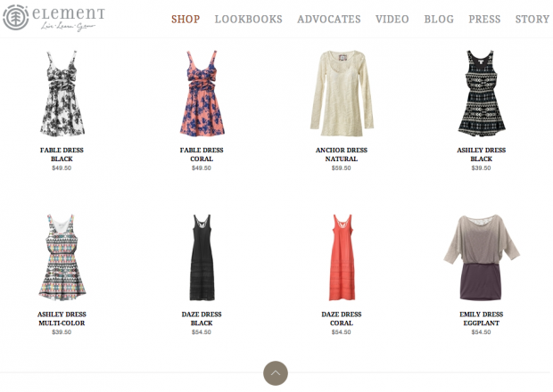
Task: Open the Story page
Action: click(x=532, y=19)
